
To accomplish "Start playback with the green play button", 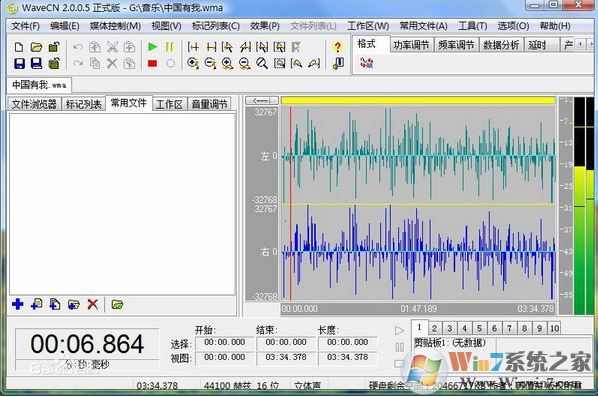I will click(153, 47).
